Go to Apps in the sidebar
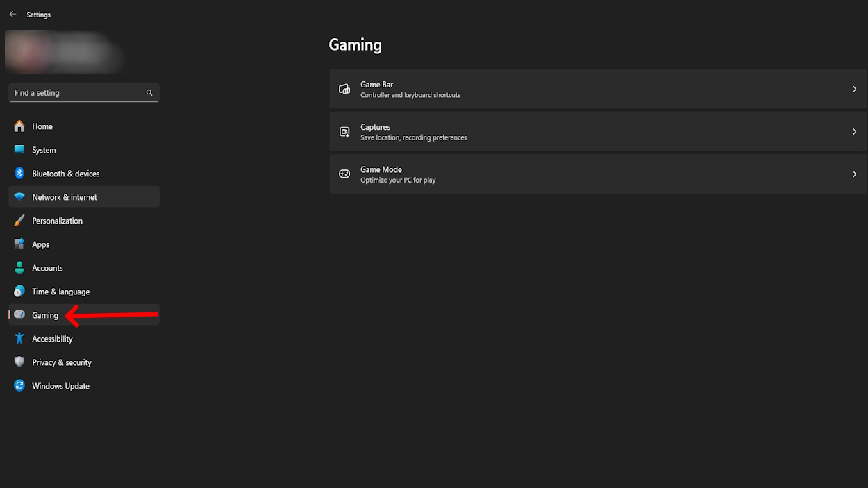The image size is (868, 488). point(40,244)
